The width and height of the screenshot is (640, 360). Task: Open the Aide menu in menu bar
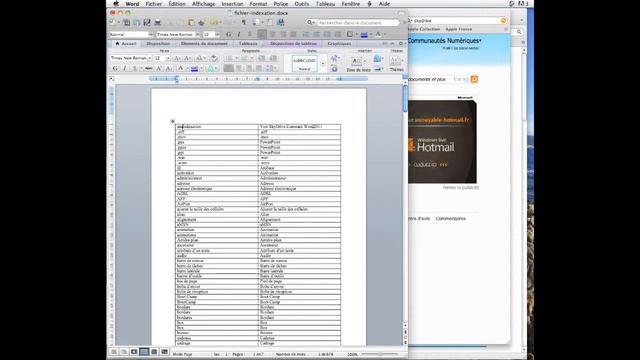pyautogui.click(x=384, y=4)
